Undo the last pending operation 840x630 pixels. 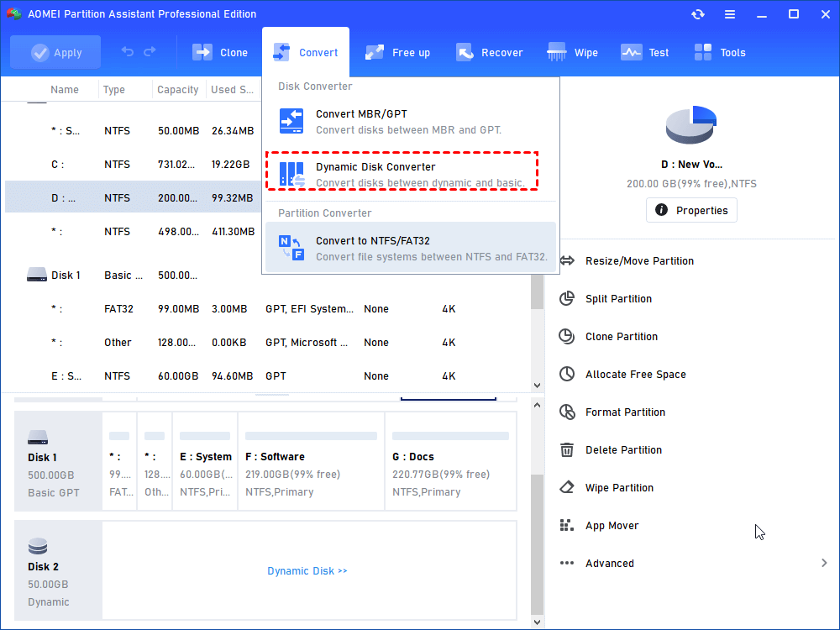[x=128, y=51]
